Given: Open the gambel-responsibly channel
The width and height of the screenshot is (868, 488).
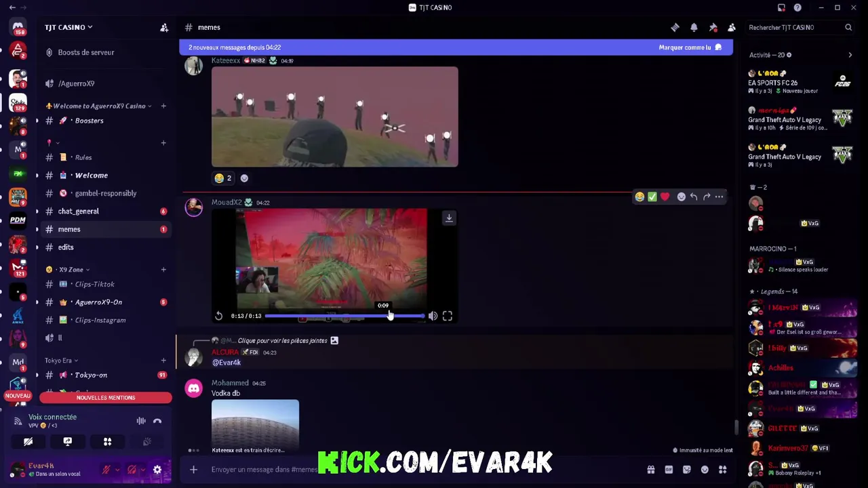Looking at the screenshot, I should pos(105,193).
